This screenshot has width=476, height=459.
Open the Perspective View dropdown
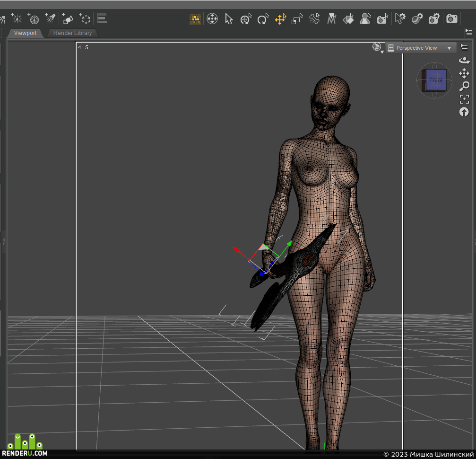(x=421, y=48)
